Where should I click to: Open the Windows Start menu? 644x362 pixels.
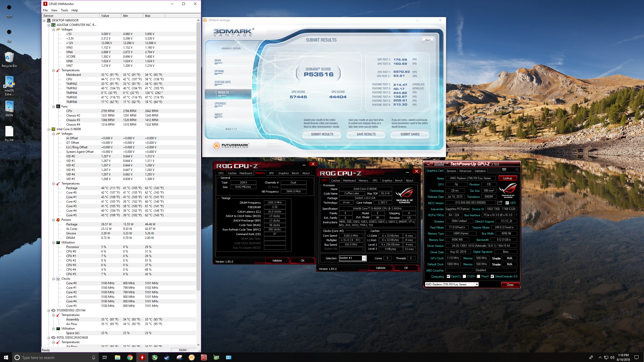6,357
